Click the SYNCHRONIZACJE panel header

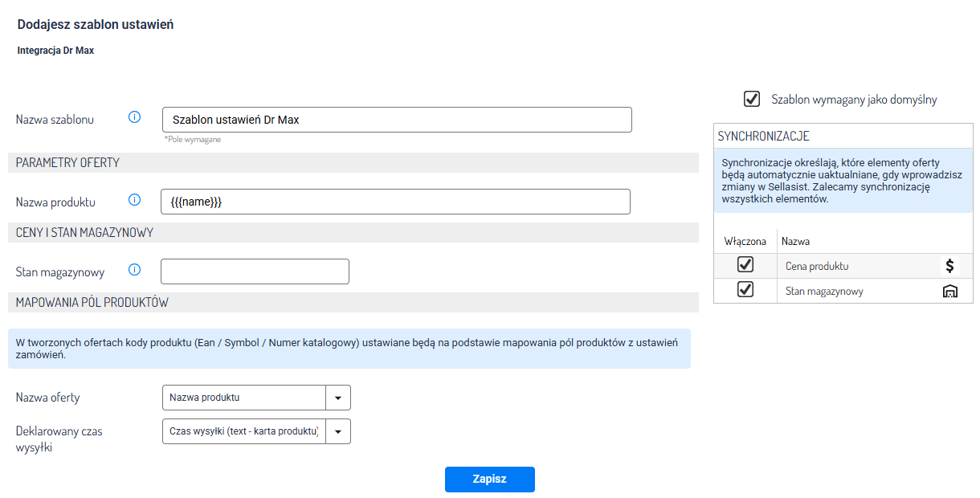[x=843, y=137]
